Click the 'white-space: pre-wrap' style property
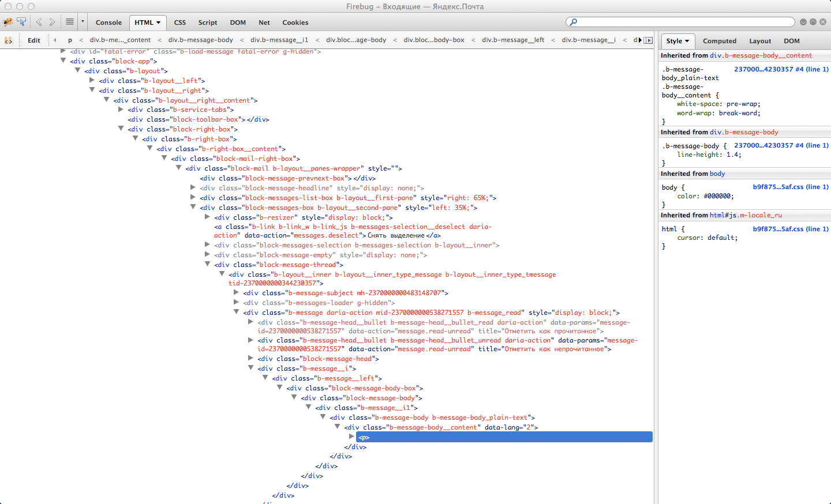The height and width of the screenshot is (504, 831). click(x=718, y=104)
